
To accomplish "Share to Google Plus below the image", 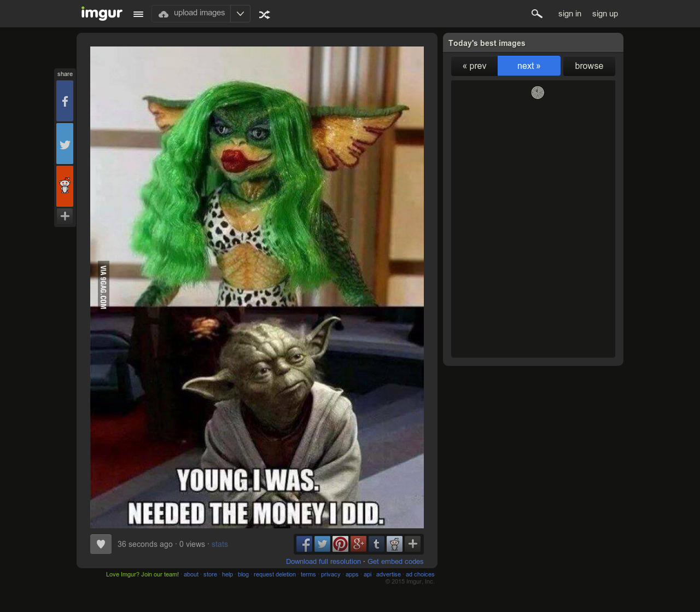I will coord(358,544).
